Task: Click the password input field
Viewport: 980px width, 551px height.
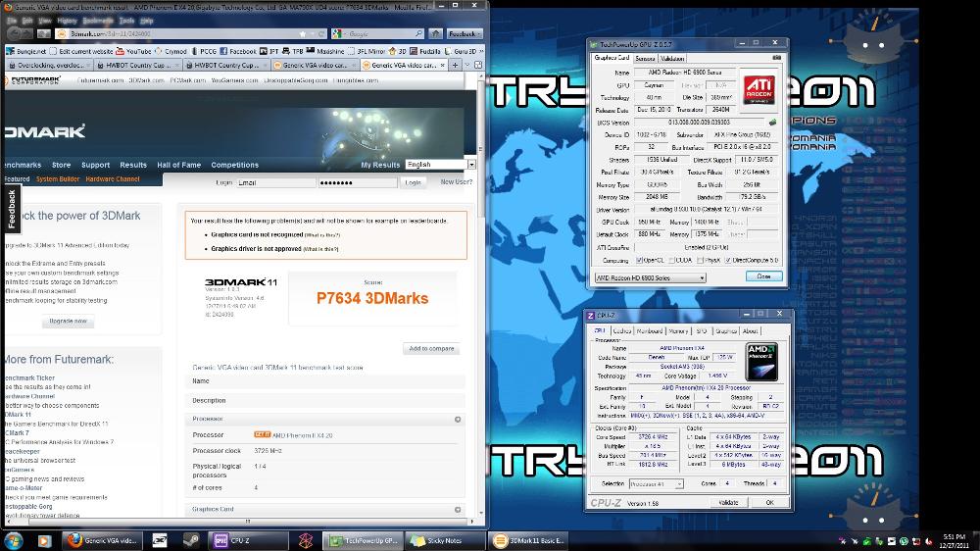Action: coord(358,182)
